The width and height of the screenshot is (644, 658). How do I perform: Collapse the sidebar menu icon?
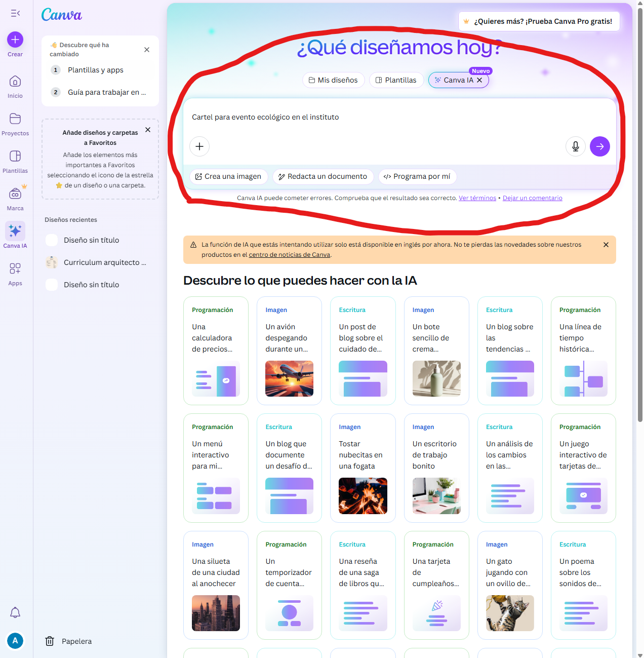tap(15, 13)
